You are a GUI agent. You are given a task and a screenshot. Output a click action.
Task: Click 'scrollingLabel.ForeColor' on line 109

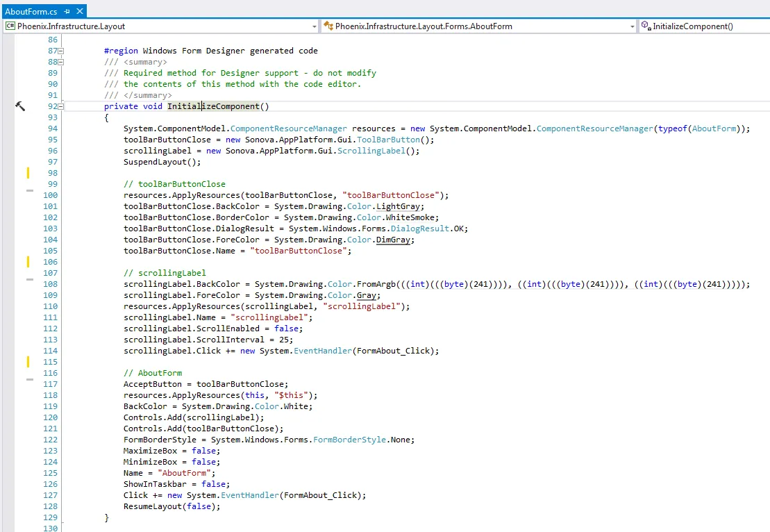coord(182,295)
